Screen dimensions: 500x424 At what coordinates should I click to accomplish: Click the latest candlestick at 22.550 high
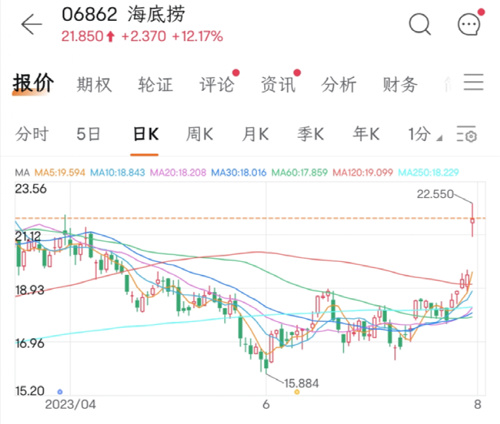click(472, 220)
